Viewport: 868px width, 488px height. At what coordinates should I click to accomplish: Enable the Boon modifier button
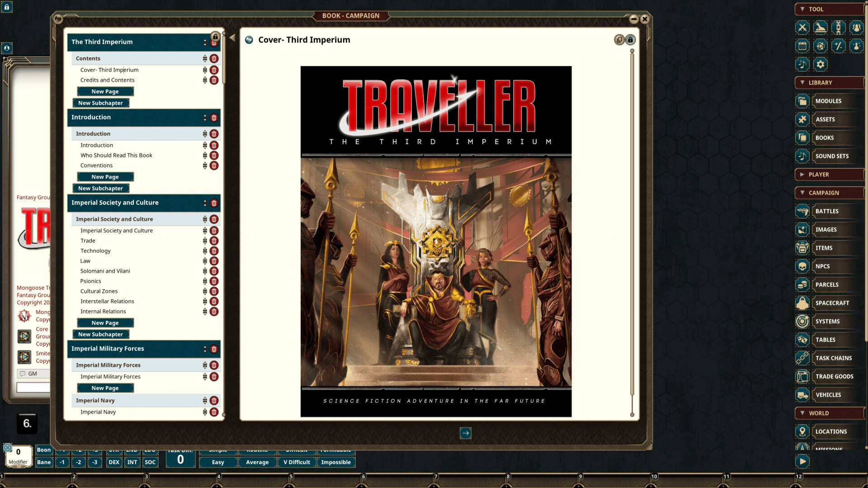click(x=43, y=450)
